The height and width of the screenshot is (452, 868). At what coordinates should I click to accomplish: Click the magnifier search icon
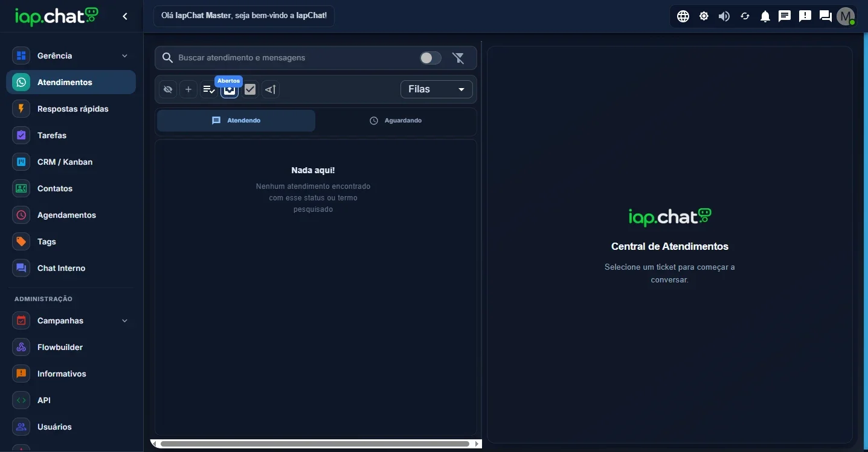[167, 58]
